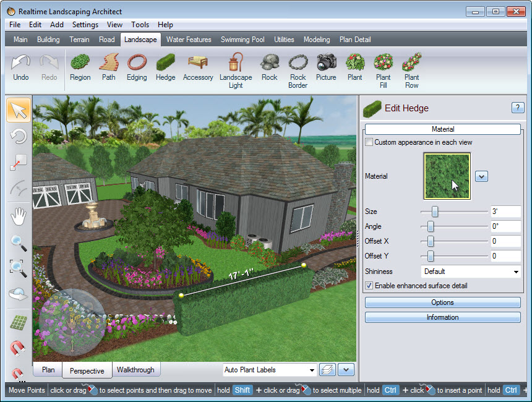Screen dimensions: 532x402
Task: Switch to the Building tab
Action: (48, 40)
